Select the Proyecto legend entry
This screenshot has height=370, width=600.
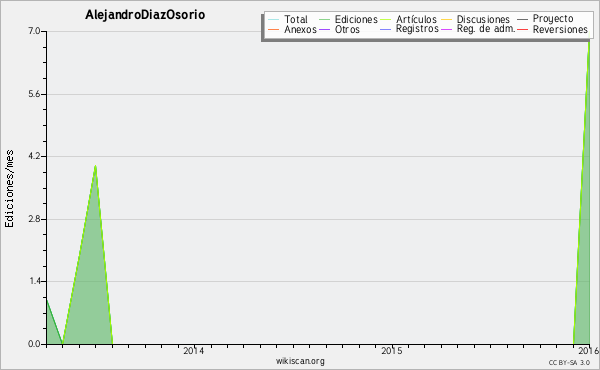pos(553,19)
